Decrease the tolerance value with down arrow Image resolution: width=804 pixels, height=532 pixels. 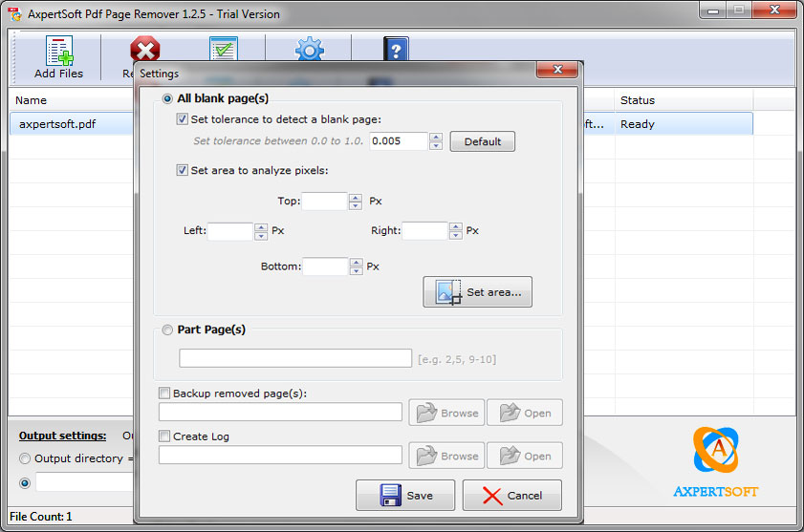pyautogui.click(x=436, y=145)
